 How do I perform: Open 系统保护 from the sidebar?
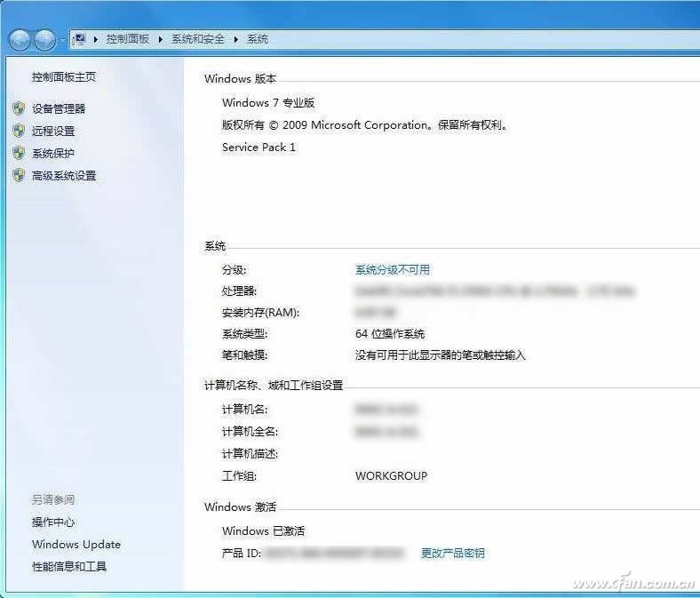coord(53,153)
